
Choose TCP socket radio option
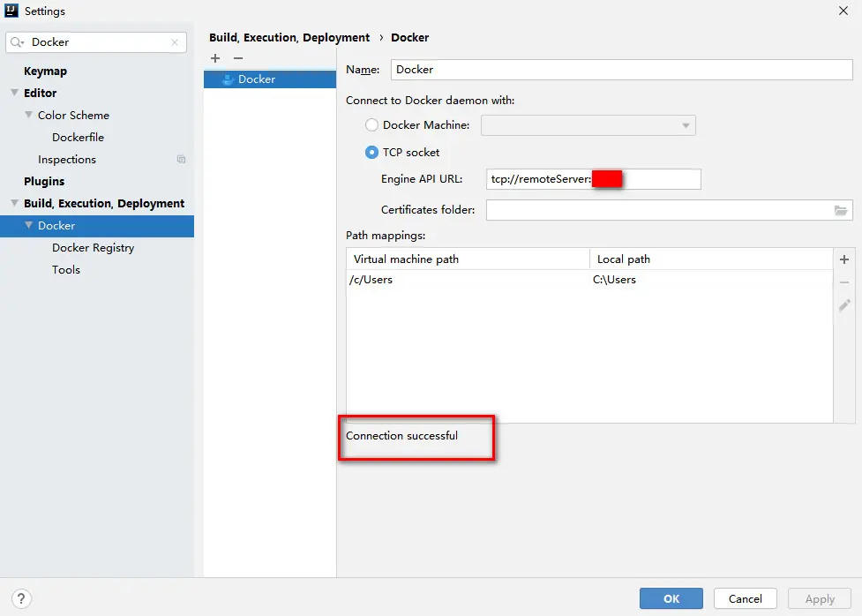point(371,153)
